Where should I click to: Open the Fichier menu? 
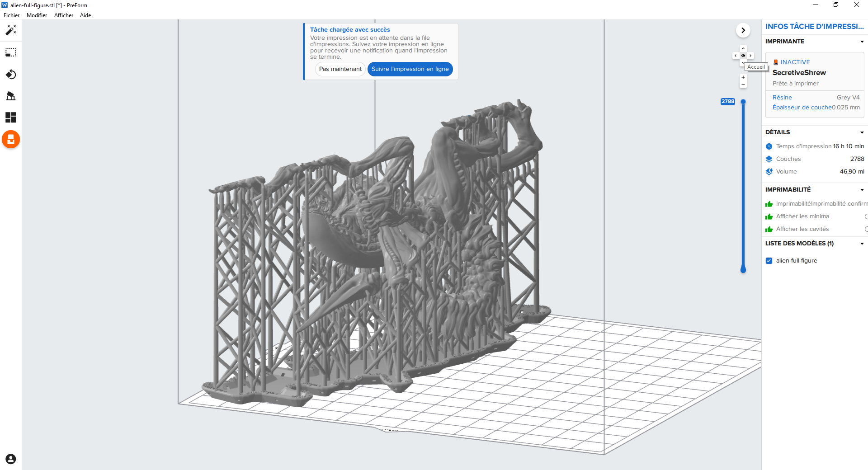coord(12,15)
